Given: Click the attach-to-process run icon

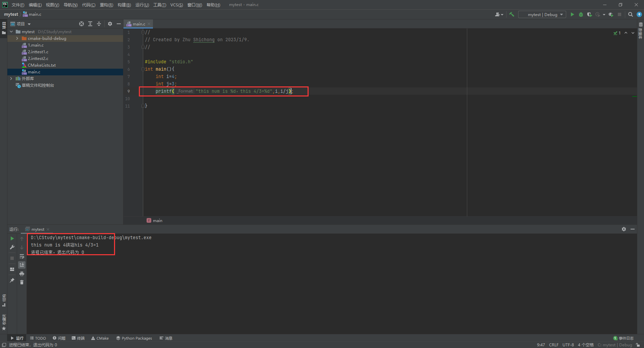Looking at the screenshot, I should point(611,14).
